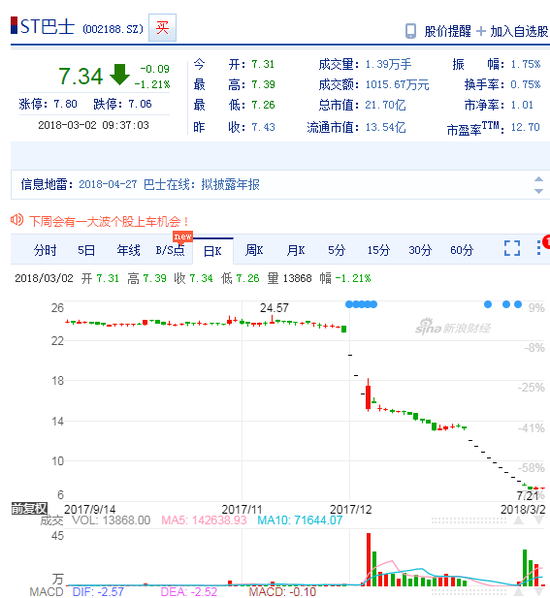Click the leftmost blue event dot cluster
This screenshot has width=550, height=598.
[x=361, y=304]
